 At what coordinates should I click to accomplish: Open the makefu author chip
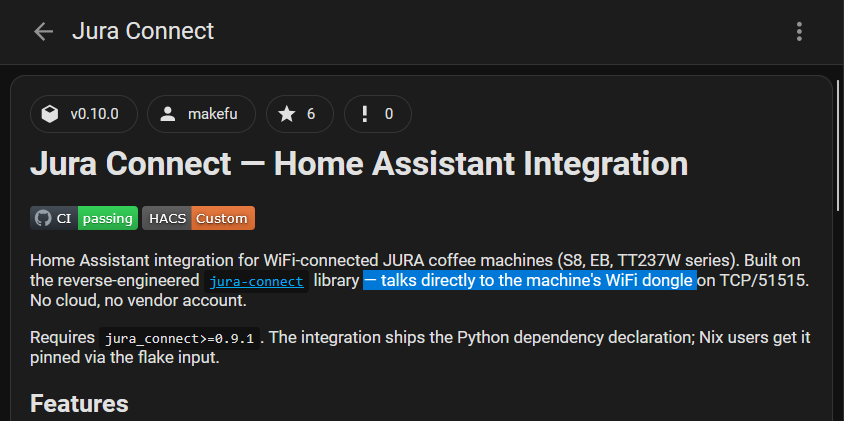(201, 114)
